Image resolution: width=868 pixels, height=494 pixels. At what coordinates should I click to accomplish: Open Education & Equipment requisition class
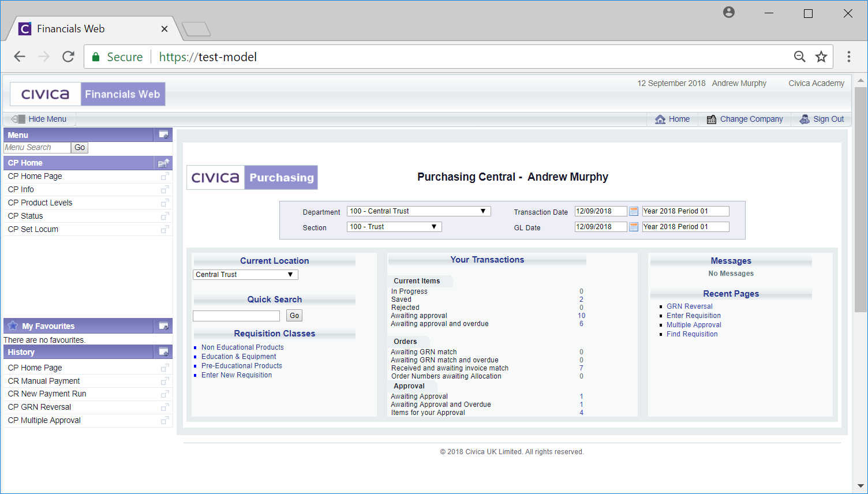239,357
